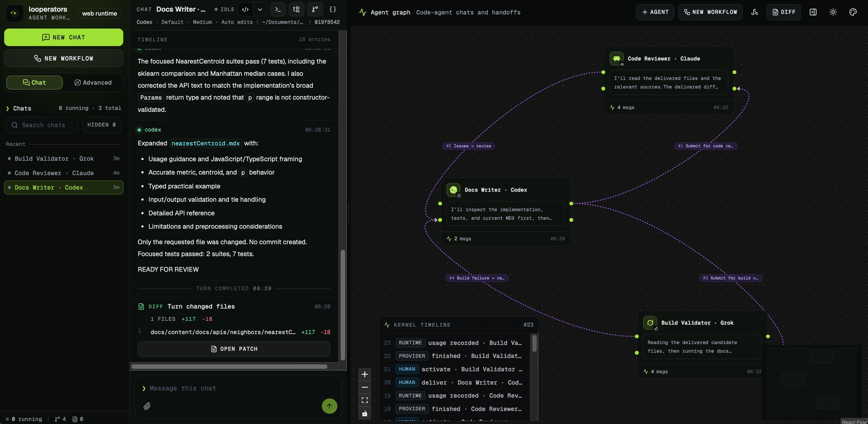Open the curly braces JSON icon

(x=333, y=9)
